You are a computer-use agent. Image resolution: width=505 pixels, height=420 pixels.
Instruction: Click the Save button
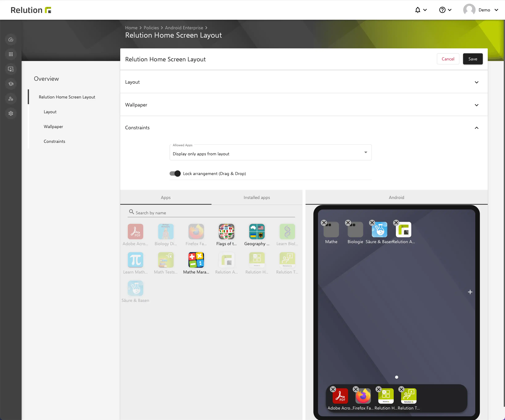click(x=473, y=59)
